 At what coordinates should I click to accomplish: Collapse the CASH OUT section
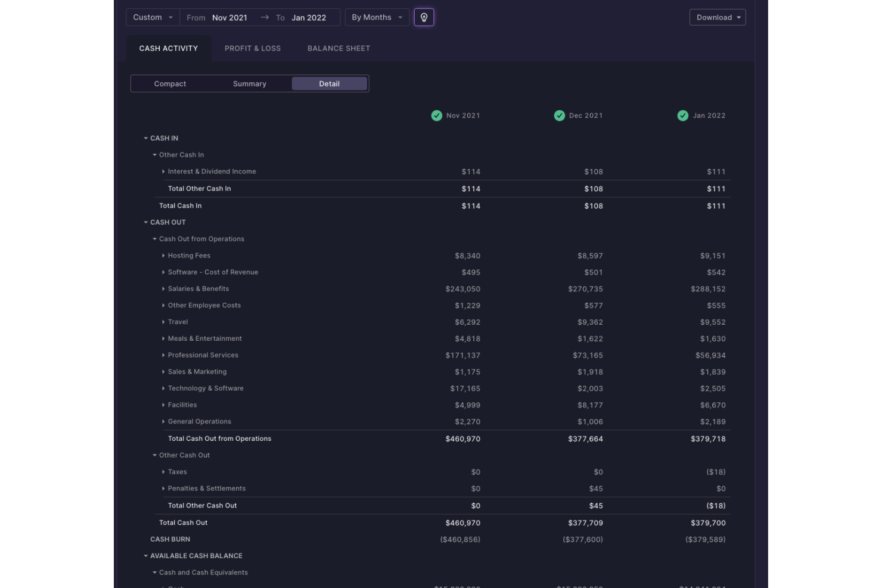(145, 222)
